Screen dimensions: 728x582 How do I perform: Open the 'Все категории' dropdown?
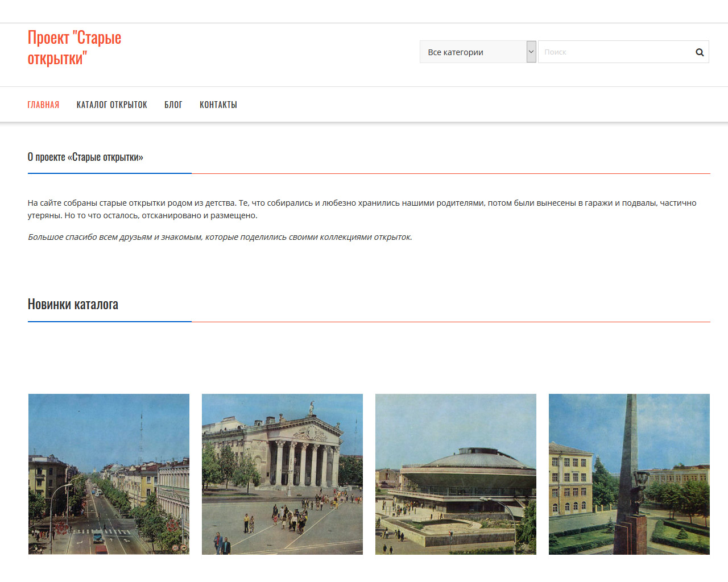pyautogui.click(x=478, y=52)
